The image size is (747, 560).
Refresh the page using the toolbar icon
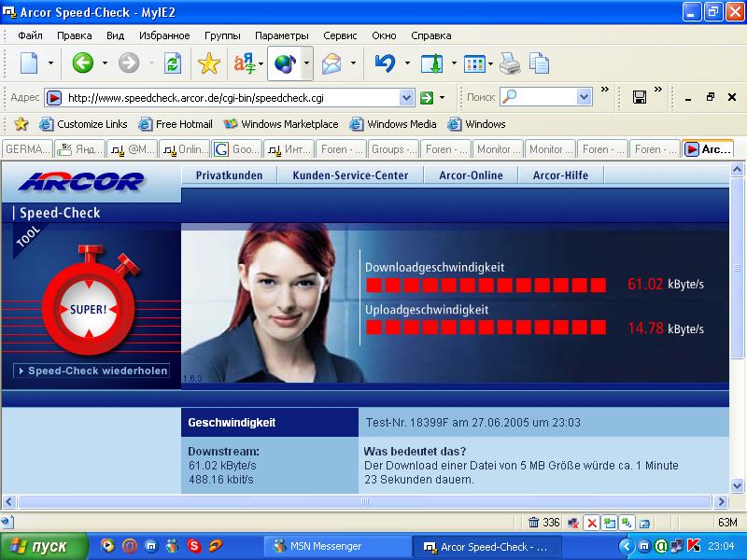(172, 63)
